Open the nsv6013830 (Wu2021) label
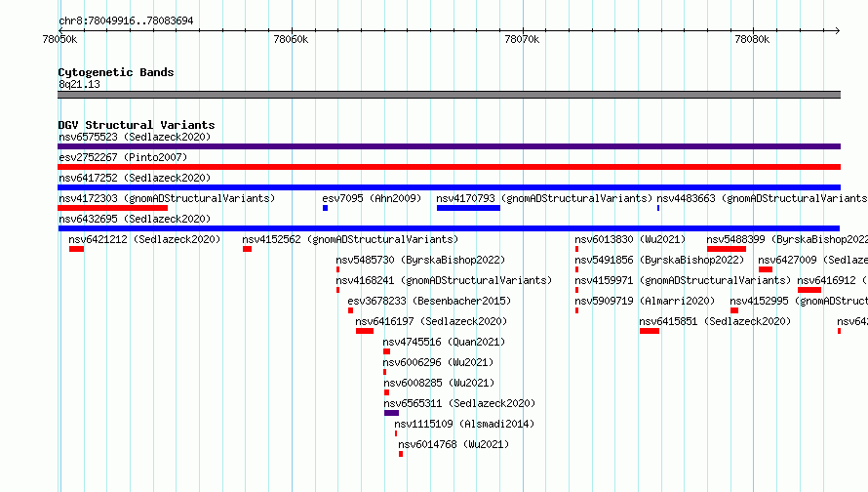The height and width of the screenshot is (492, 868). pyautogui.click(x=630, y=239)
